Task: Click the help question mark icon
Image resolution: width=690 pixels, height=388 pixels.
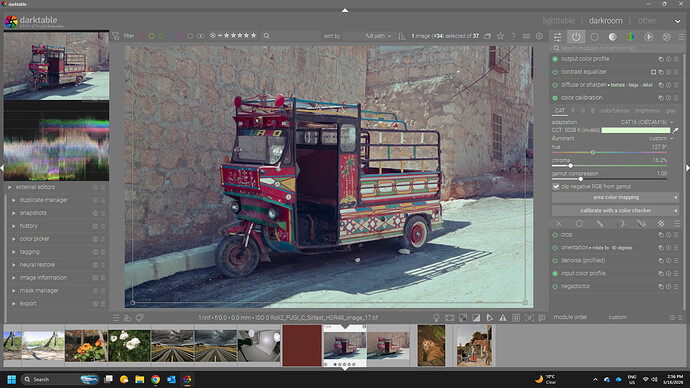Action: [513, 36]
